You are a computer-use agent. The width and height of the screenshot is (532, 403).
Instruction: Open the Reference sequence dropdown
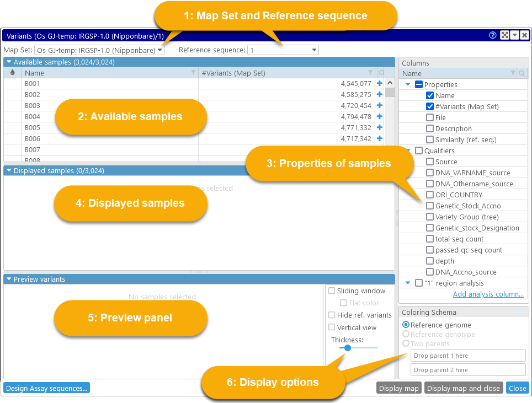pyautogui.click(x=283, y=50)
